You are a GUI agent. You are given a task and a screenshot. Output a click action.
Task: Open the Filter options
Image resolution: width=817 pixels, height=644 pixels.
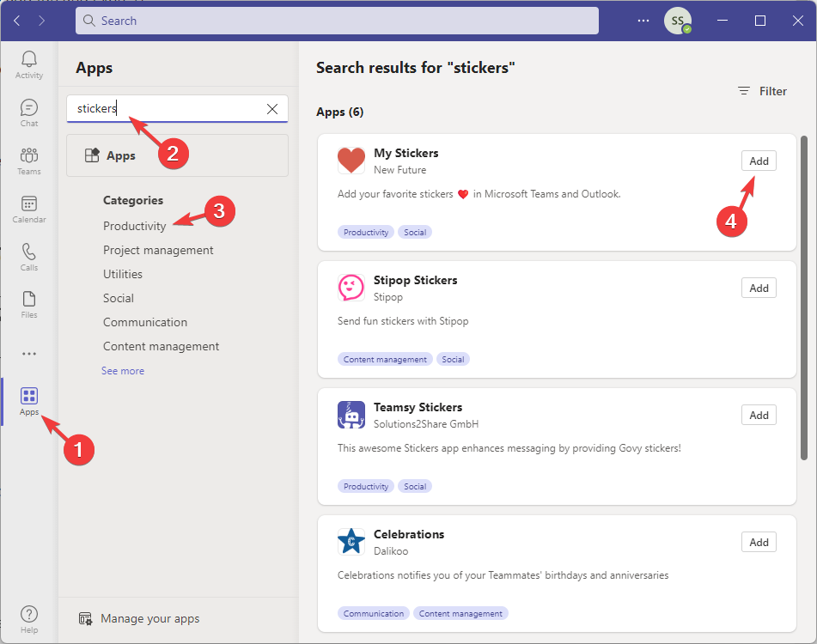click(x=762, y=91)
